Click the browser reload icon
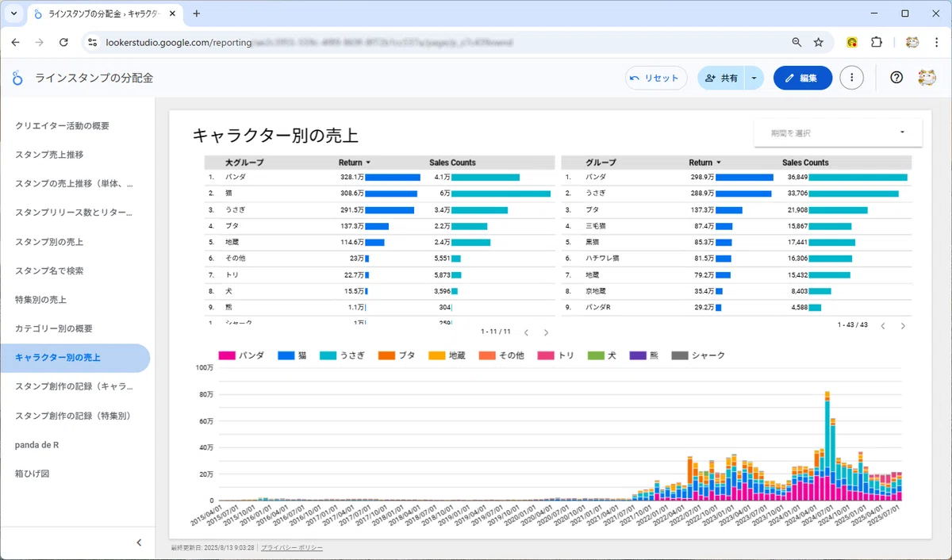 pyautogui.click(x=63, y=42)
